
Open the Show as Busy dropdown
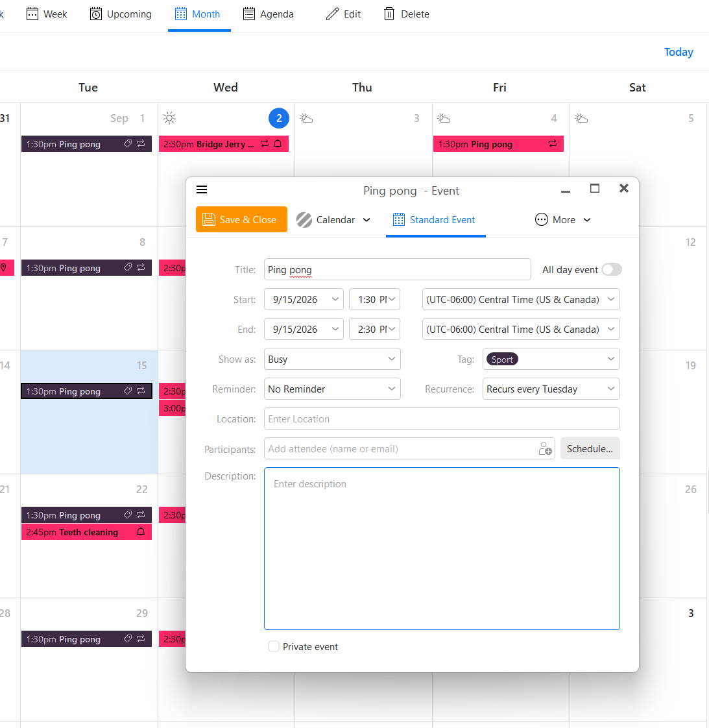click(x=332, y=359)
